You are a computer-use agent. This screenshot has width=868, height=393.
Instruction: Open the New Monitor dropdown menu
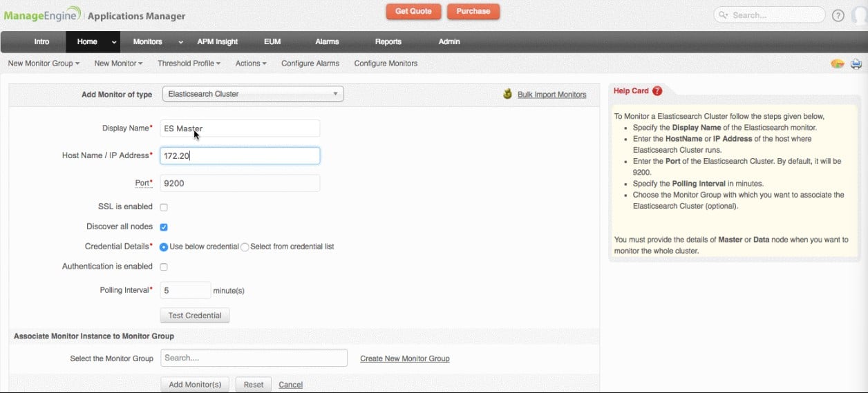118,64
